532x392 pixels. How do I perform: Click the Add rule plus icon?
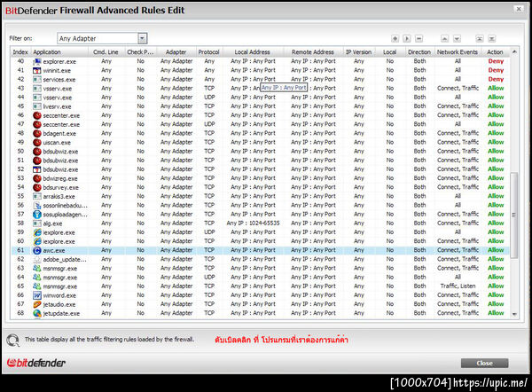pos(395,38)
